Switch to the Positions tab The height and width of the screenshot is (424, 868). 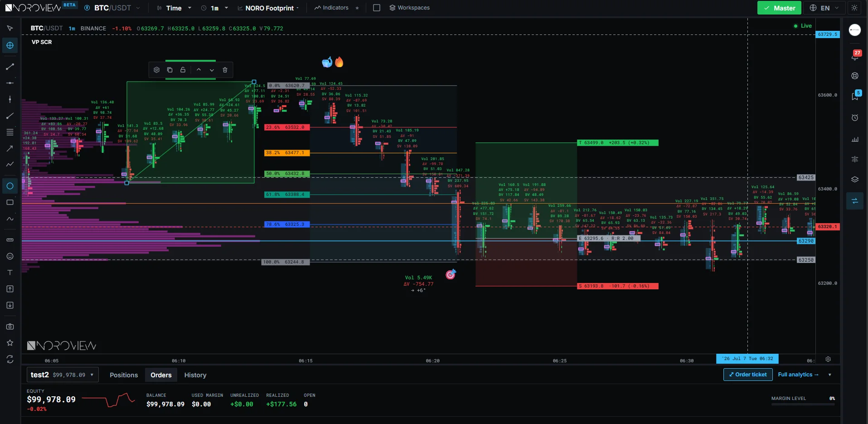124,375
